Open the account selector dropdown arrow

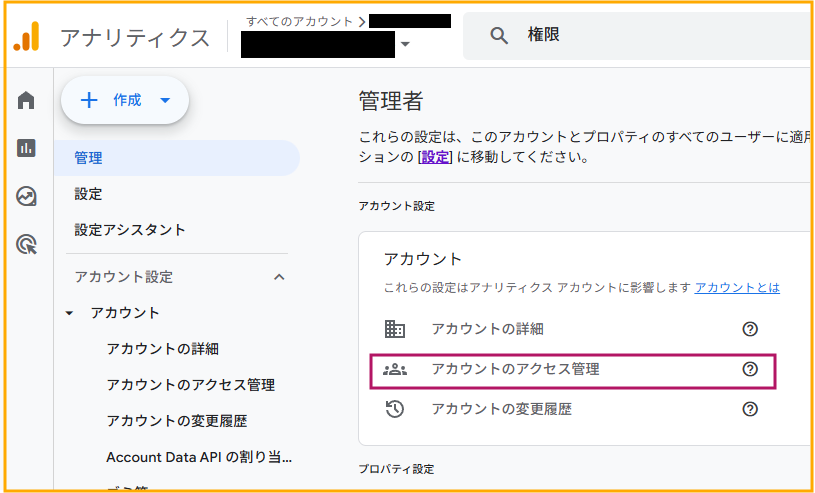405,44
